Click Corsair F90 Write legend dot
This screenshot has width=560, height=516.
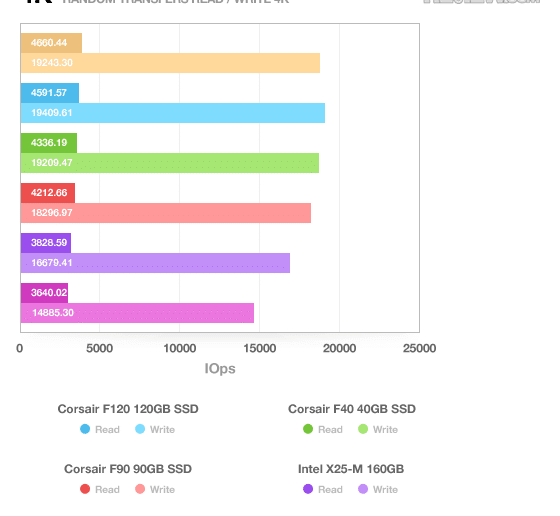point(140,489)
